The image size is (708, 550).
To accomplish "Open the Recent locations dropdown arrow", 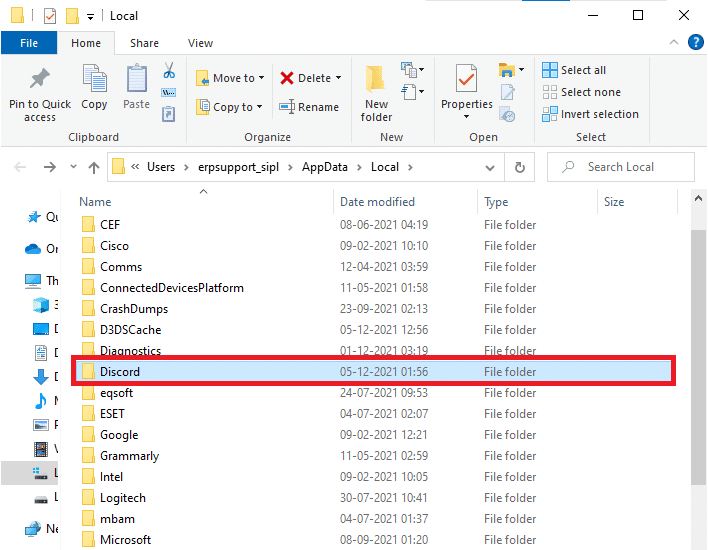I will 73,167.
